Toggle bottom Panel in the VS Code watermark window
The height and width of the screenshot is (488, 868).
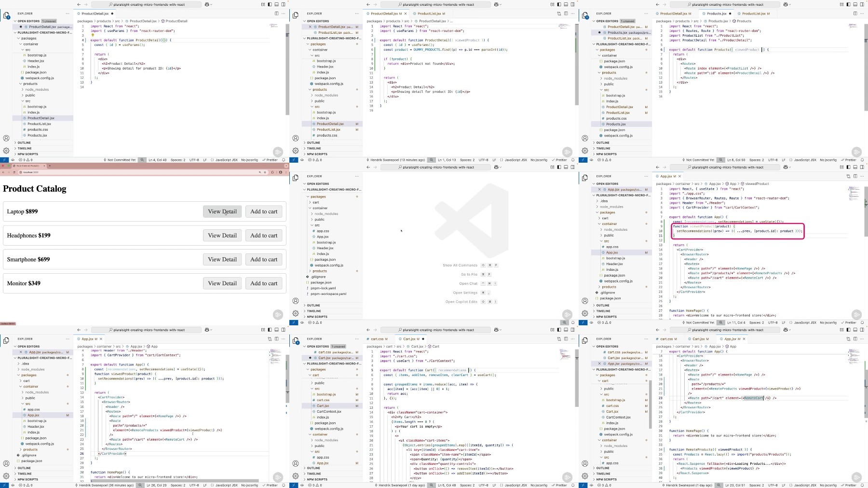pyautogui.click(x=566, y=167)
